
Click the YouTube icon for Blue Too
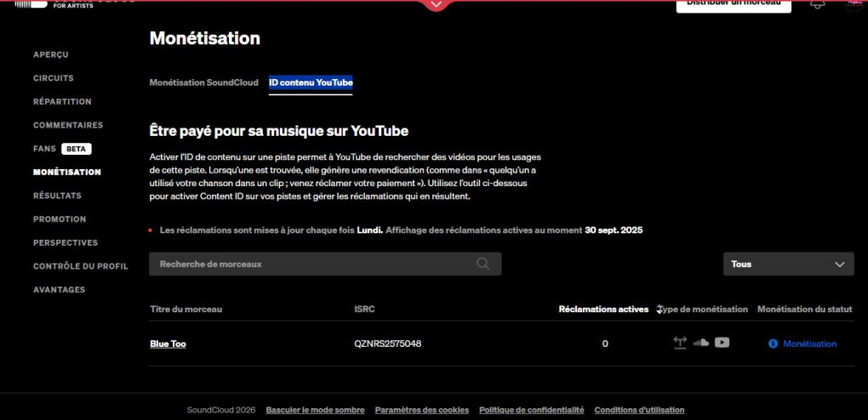click(x=722, y=343)
